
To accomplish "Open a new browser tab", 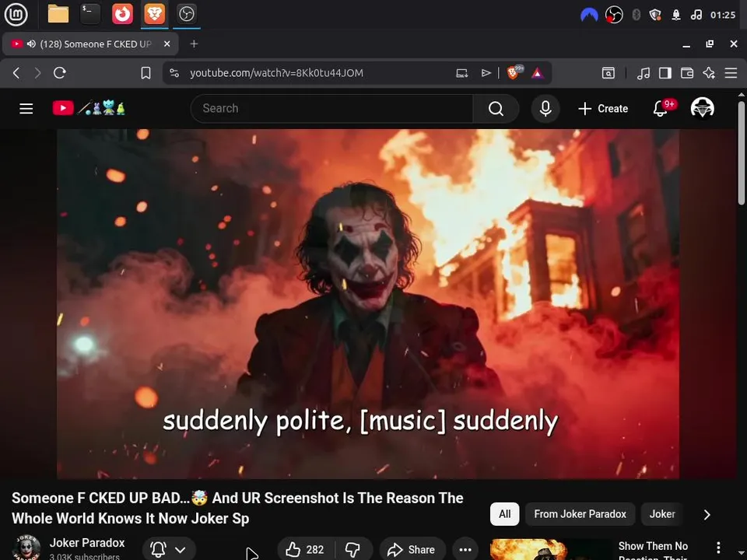I will pos(194,44).
